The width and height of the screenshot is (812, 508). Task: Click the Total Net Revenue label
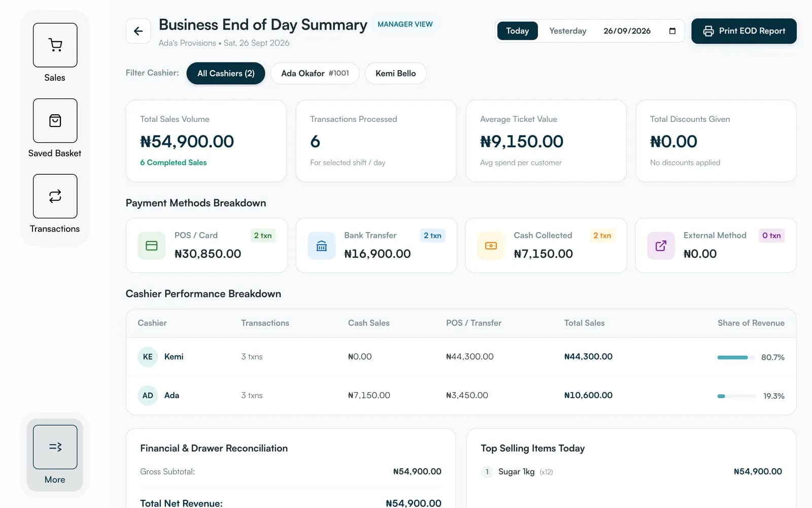tap(181, 503)
